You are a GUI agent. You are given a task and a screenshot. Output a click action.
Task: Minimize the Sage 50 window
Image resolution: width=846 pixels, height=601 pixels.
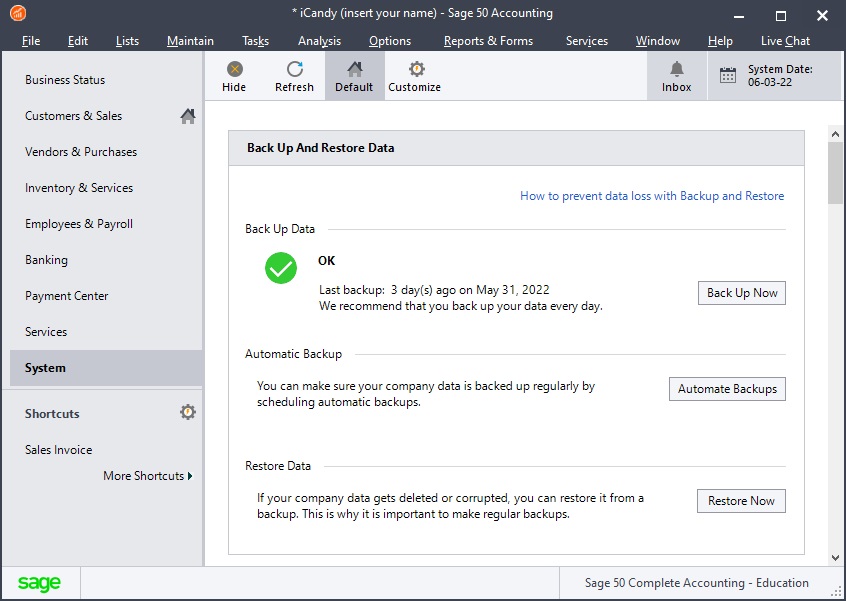coord(739,16)
